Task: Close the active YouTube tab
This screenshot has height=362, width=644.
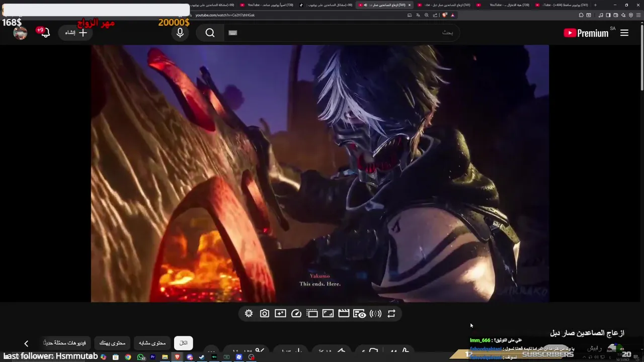Action: click(x=410, y=5)
